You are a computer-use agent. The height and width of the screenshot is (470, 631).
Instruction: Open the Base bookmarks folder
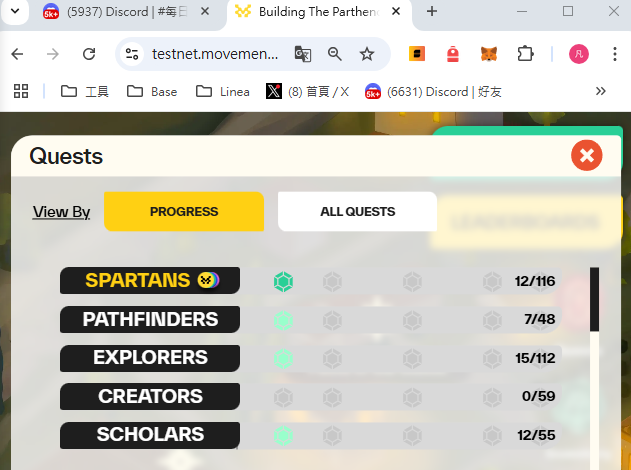tap(152, 92)
